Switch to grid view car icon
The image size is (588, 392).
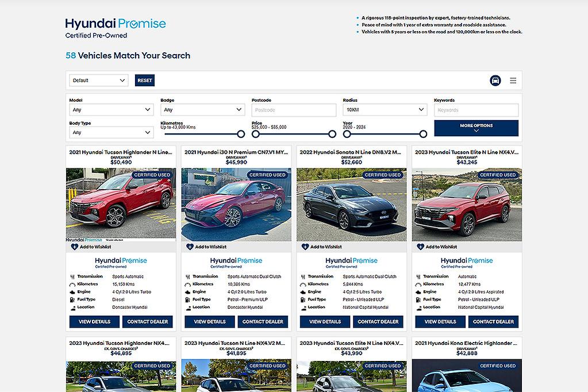pos(495,80)
